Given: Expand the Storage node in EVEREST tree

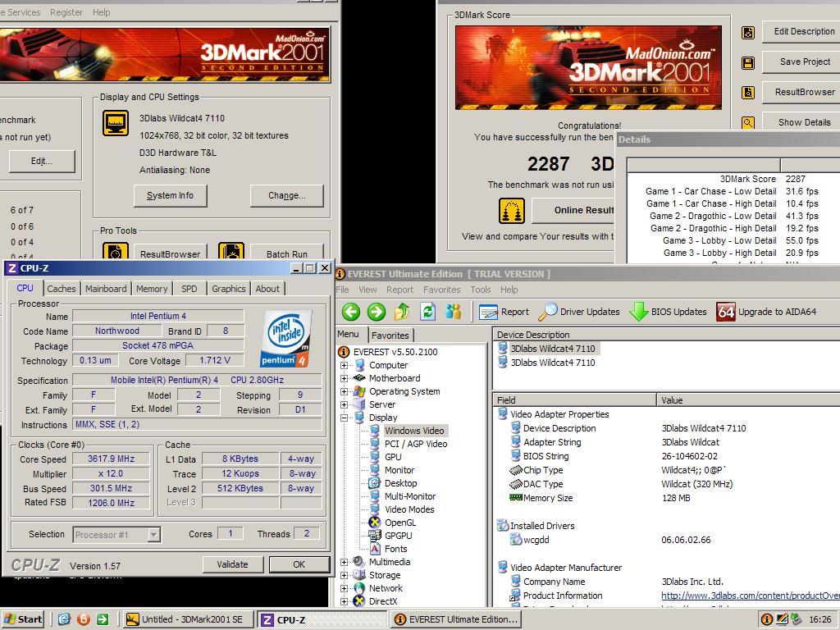Looking at the screenshot, I should point(344,575).
